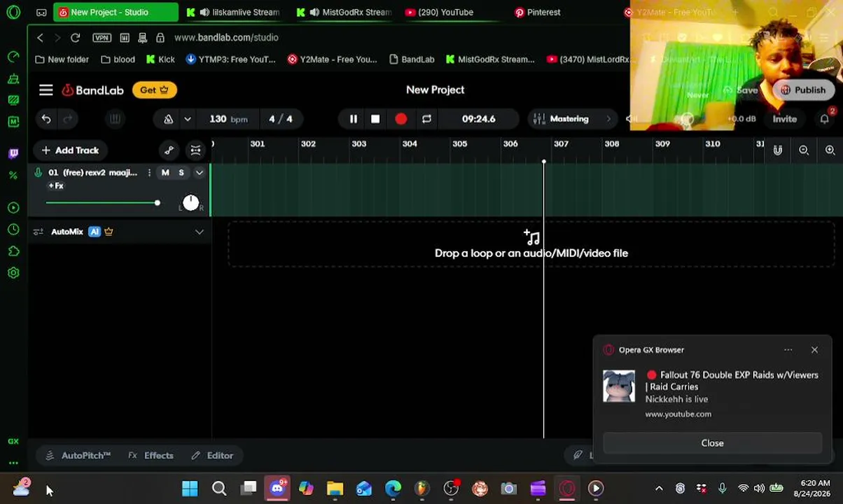This screenshot has height=504, width=843.
Task: Click the BandLab logo
Action: tap(92, 90)
